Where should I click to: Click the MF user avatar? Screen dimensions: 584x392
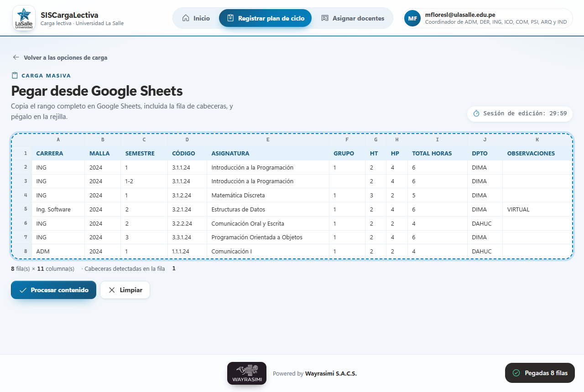(x=412, y=18)
